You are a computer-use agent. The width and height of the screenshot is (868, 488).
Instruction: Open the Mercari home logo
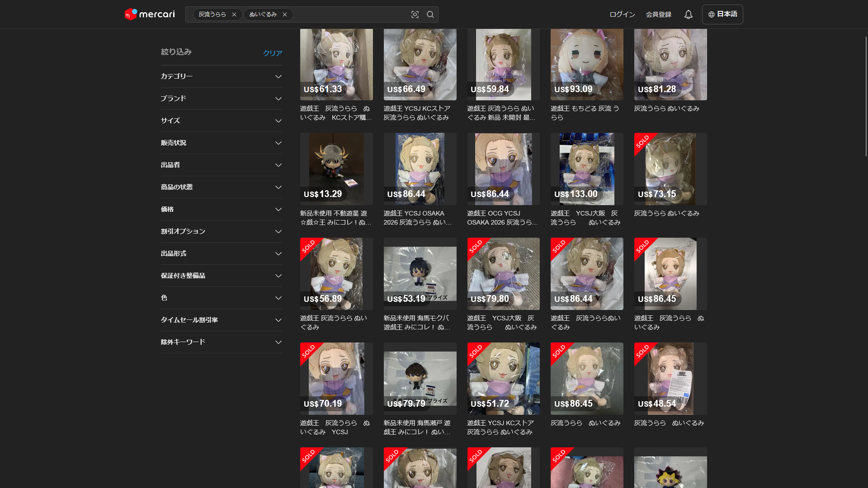pyautogui.click(x=150, y=14)
